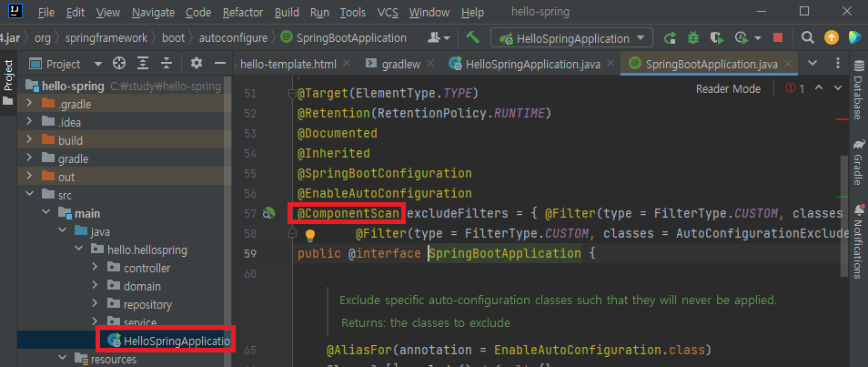This screenshot has height=367, width=868.
Task: Stop the running application
Action: click(778, 37)
